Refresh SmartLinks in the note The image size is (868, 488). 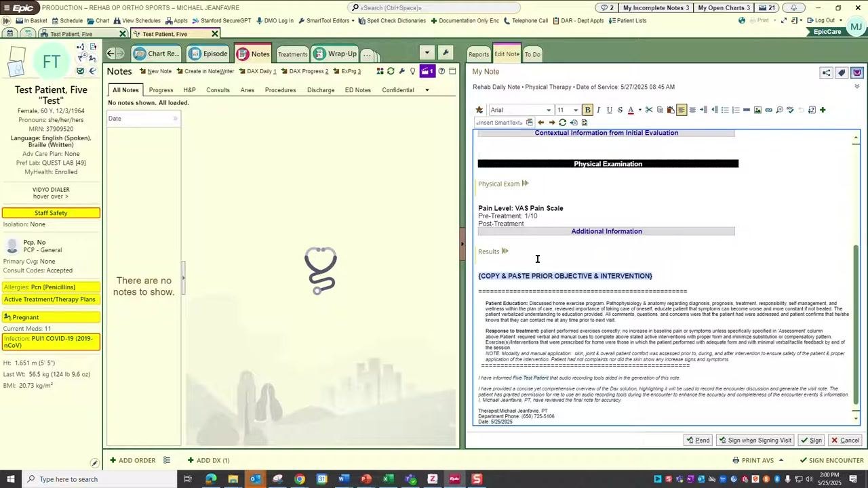(562, 123)
